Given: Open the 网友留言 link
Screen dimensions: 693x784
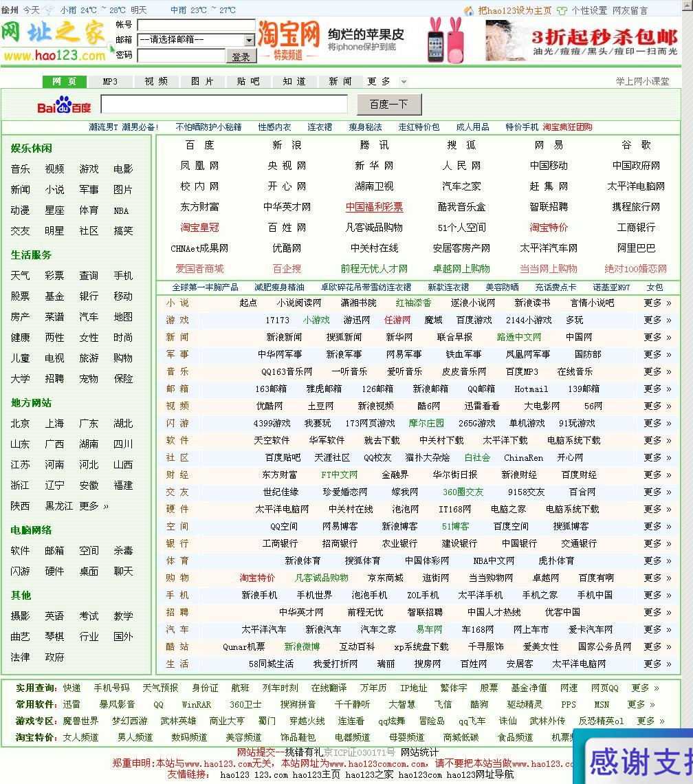Looking at the screenshot, I should pyautogui.click(x=630, y=10).
